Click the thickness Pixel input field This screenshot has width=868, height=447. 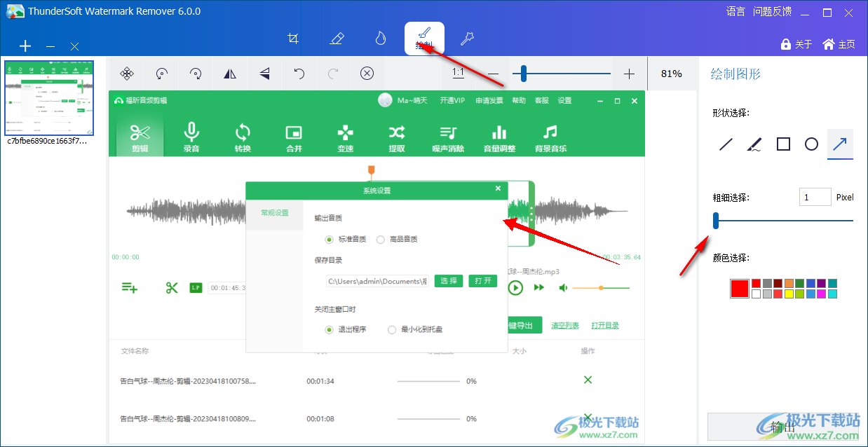point(815,198)
